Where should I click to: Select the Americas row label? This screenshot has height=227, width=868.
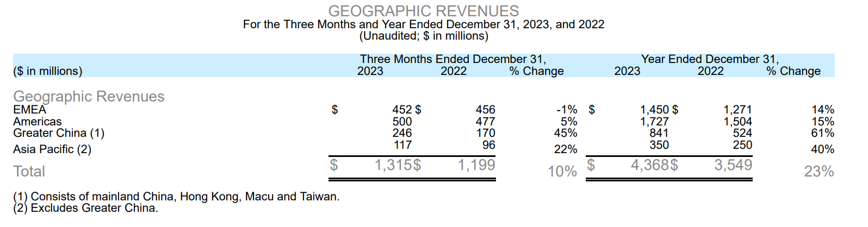coord(38,122)
